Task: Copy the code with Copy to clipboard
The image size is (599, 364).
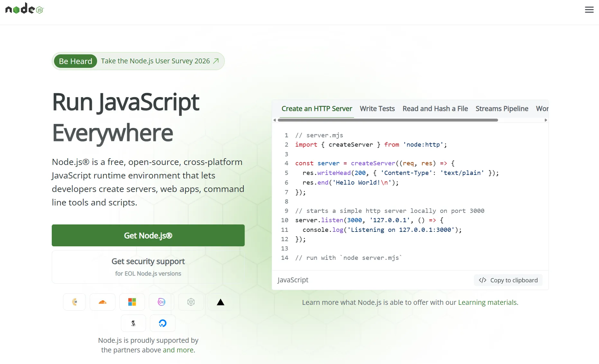Action: pos(508,280)
